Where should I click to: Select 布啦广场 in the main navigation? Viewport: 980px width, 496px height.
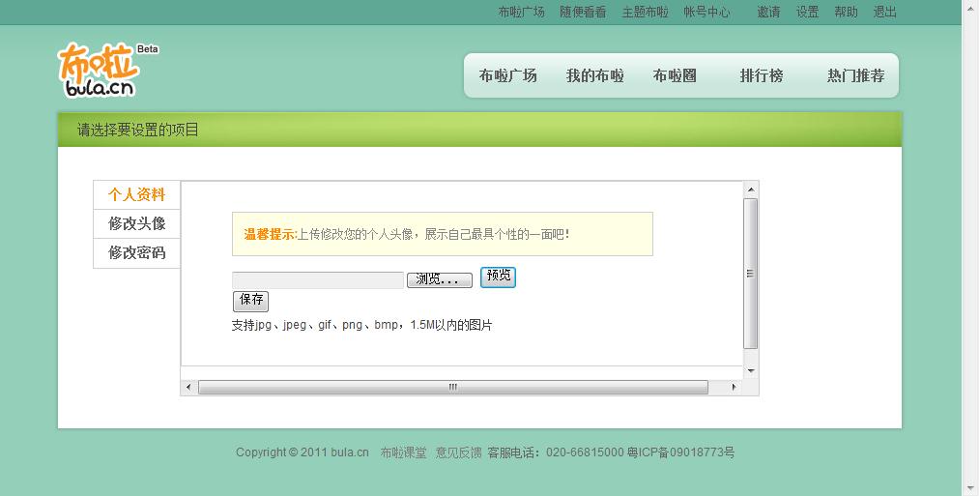click(x=507, y=75)
